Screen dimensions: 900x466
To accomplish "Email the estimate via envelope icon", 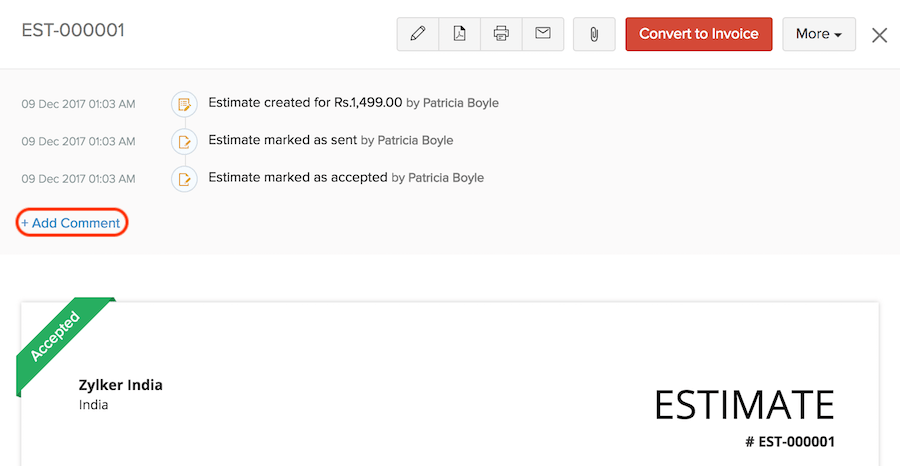I will (x=543, y=34).
